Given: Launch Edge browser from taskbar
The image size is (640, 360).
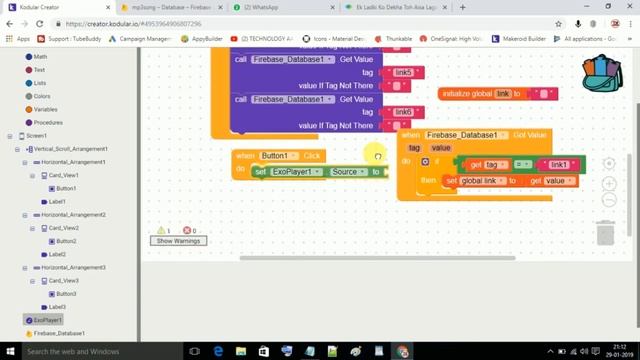Looking at the screenshot, I should pos(218,351).
